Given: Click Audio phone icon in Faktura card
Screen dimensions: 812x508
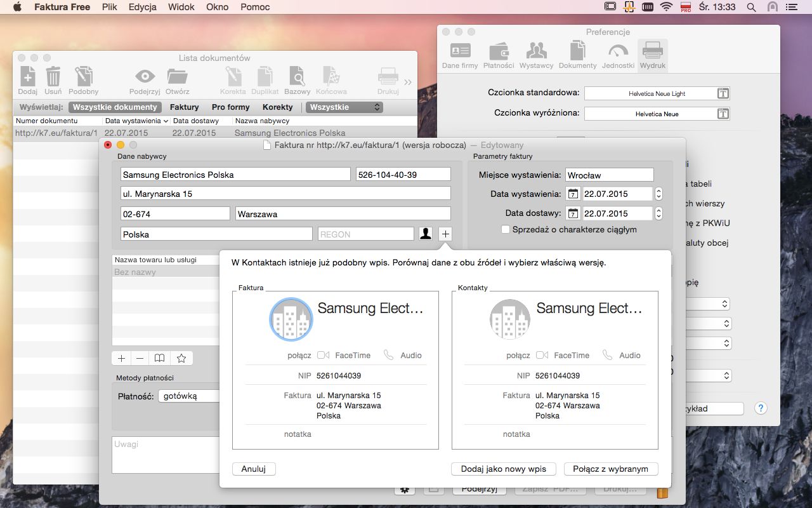Looking at the screenshot, I should click(389, 355).
